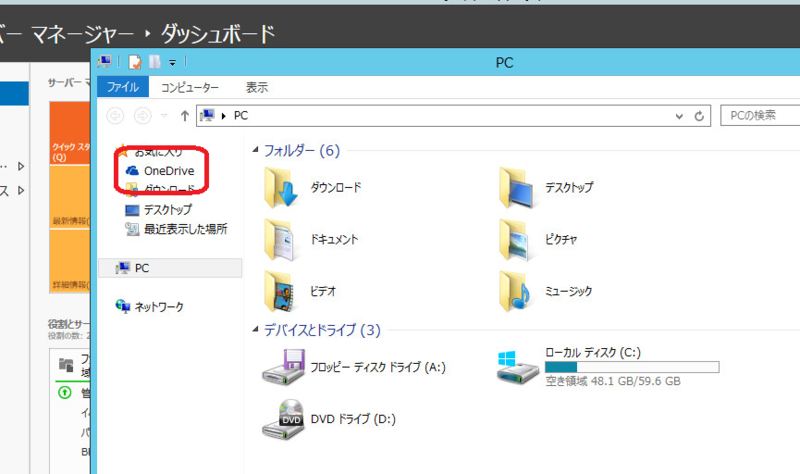
Task: Select the Documents folder icon (ドキュメント)
Action: (280, 240)
